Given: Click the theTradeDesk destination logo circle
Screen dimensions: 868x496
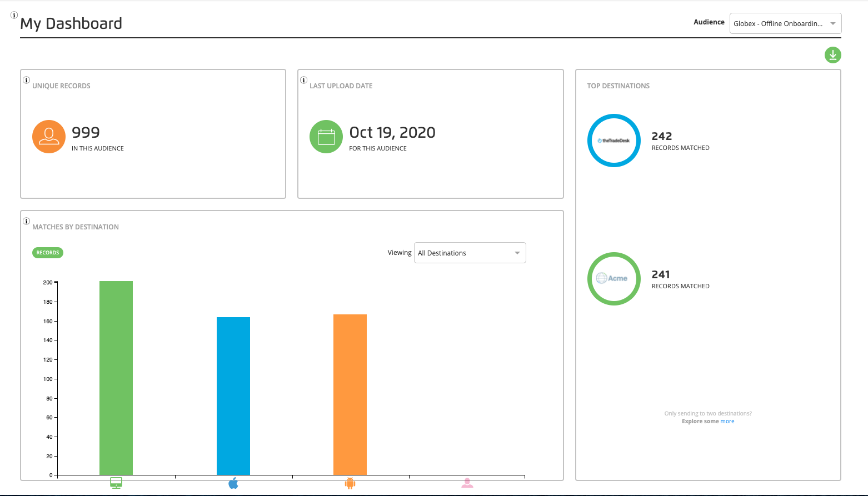Looking at the screenshot, I should pyautogui.click(x=614, y=141).
